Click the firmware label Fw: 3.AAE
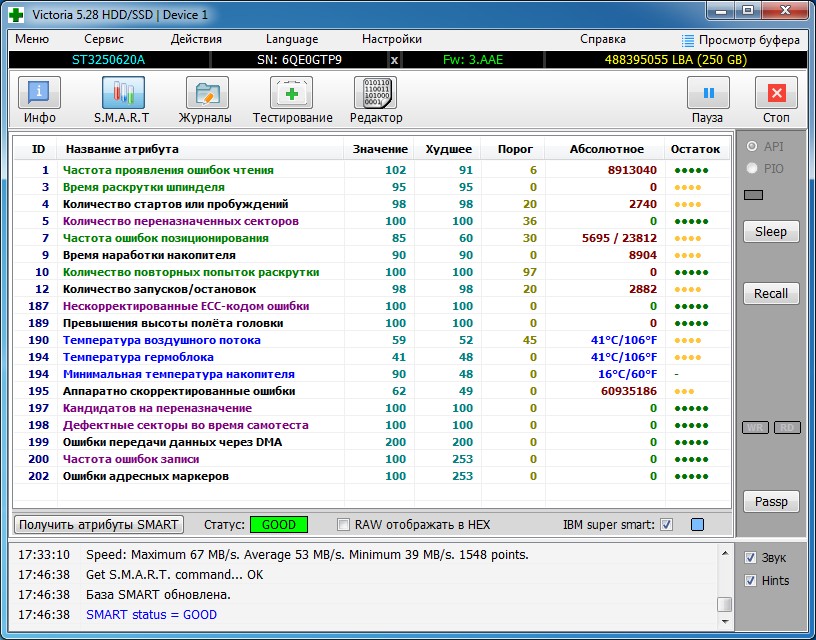This screenshot has height=640, width=816. click(x=473, y=60)
